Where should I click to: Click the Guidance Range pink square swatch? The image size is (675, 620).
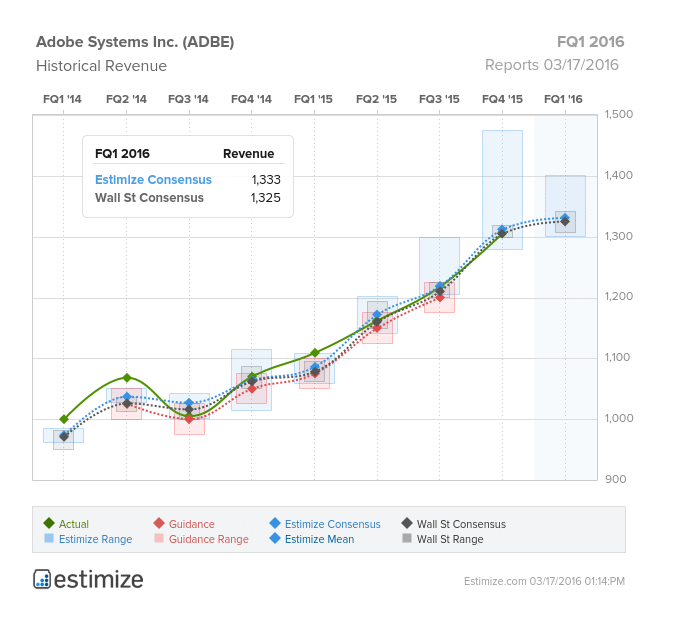click(x=159, y=538)
